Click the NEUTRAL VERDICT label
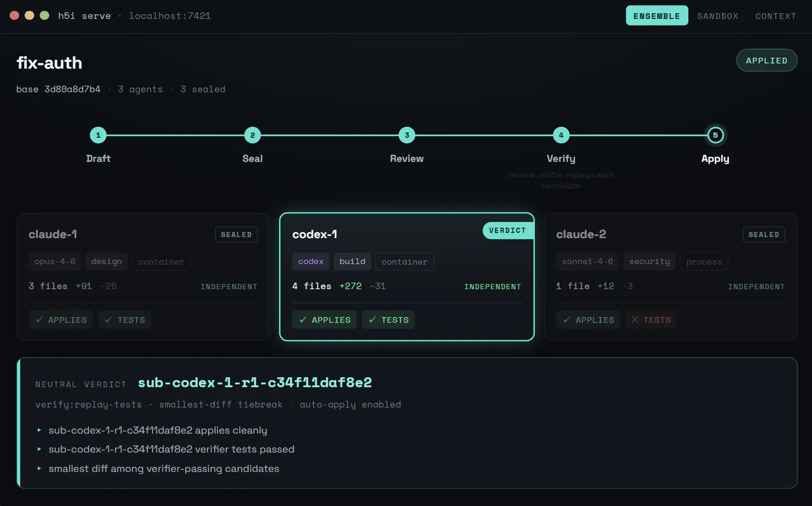Screen dimensions: 812x506 pos(81,384)
